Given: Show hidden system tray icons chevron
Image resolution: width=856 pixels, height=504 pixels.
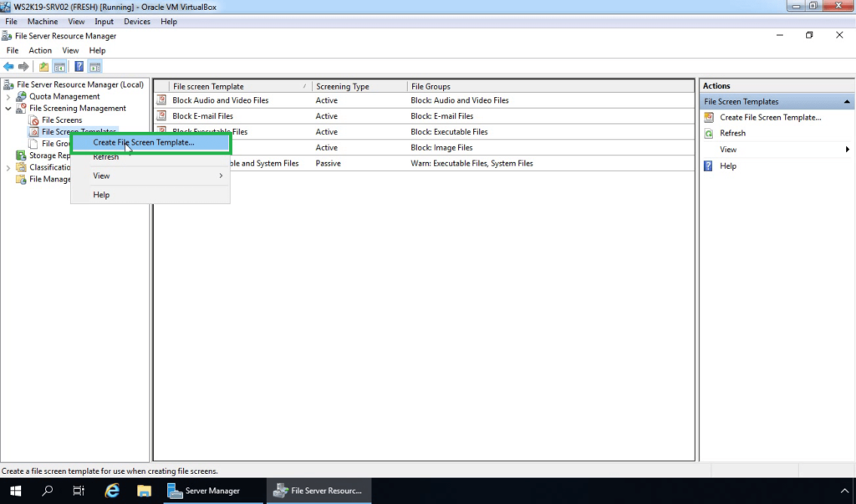Looking at the screenshot, I should pos(844,491).
